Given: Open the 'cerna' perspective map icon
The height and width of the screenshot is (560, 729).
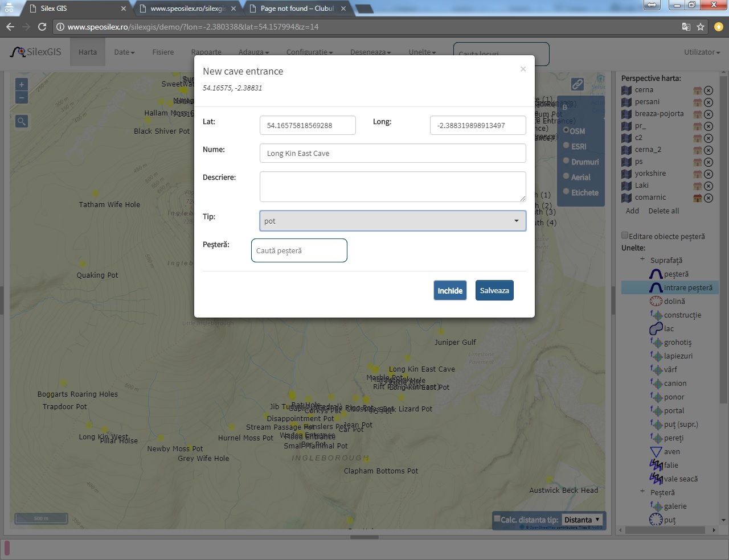Looking at the screenshot, I should [626, 90].
